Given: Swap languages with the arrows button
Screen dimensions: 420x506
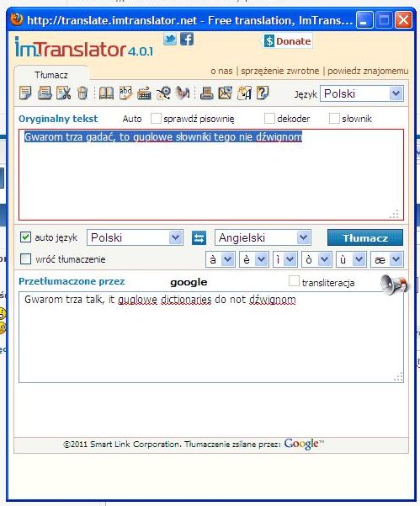Looking at the screenshot, I should tap(199, 238).
